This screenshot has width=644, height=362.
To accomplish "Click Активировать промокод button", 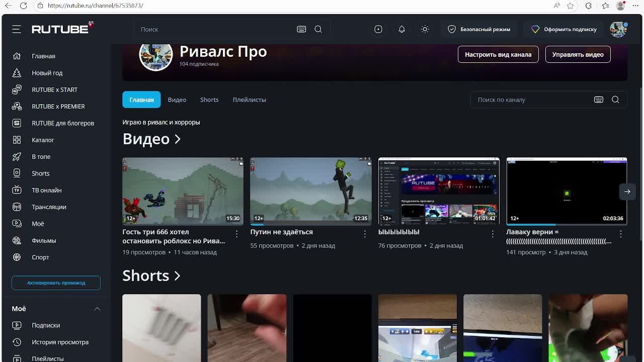I will [56, 283].
